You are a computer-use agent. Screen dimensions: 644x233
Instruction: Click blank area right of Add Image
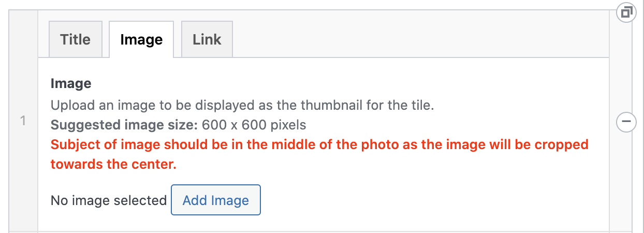tap(414, 200)
